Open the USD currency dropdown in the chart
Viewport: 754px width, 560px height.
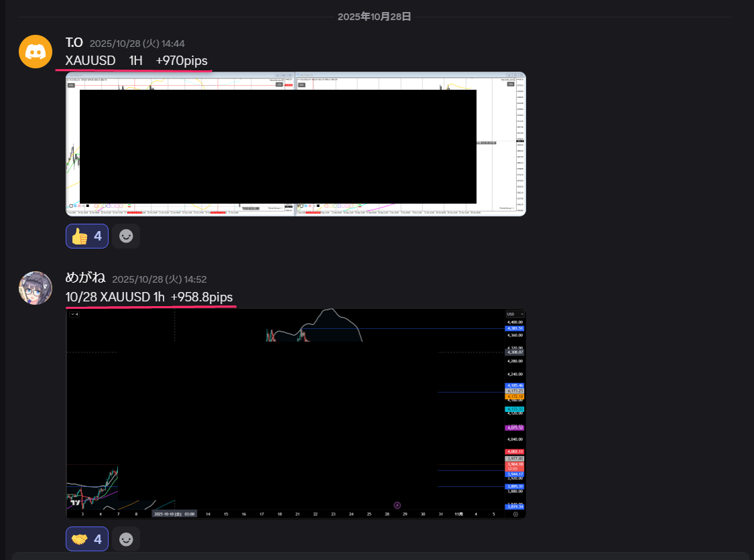pos(515,313)
